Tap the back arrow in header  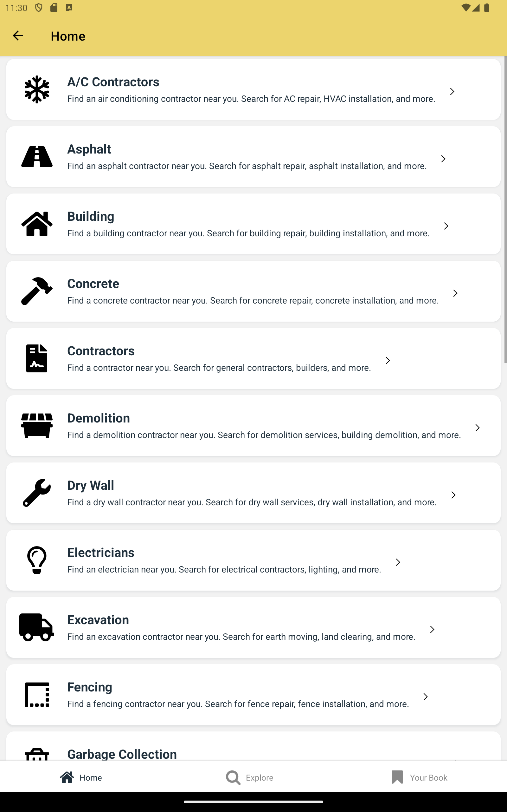coord(18,36)
